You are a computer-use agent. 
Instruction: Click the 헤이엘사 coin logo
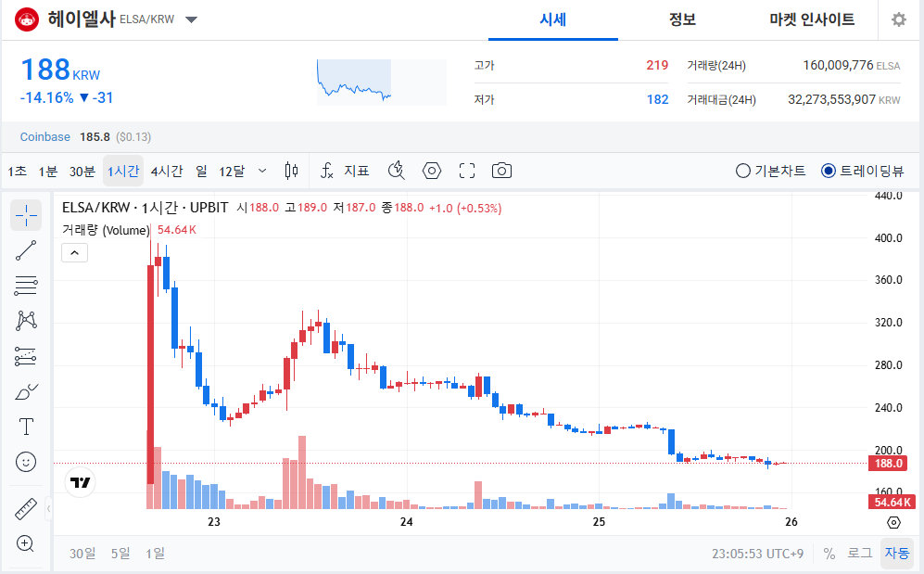point(27,19)
